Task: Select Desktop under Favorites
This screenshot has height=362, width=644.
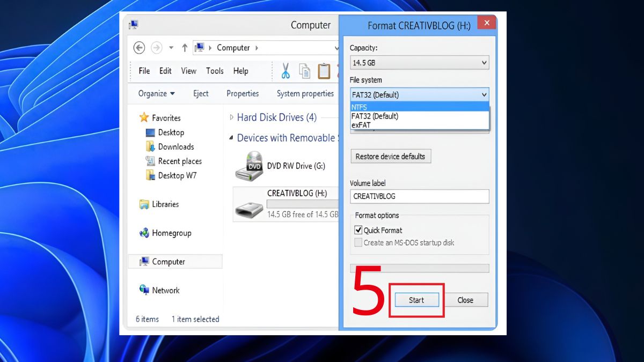Action: pyautogui.click(x=171, y=132)
